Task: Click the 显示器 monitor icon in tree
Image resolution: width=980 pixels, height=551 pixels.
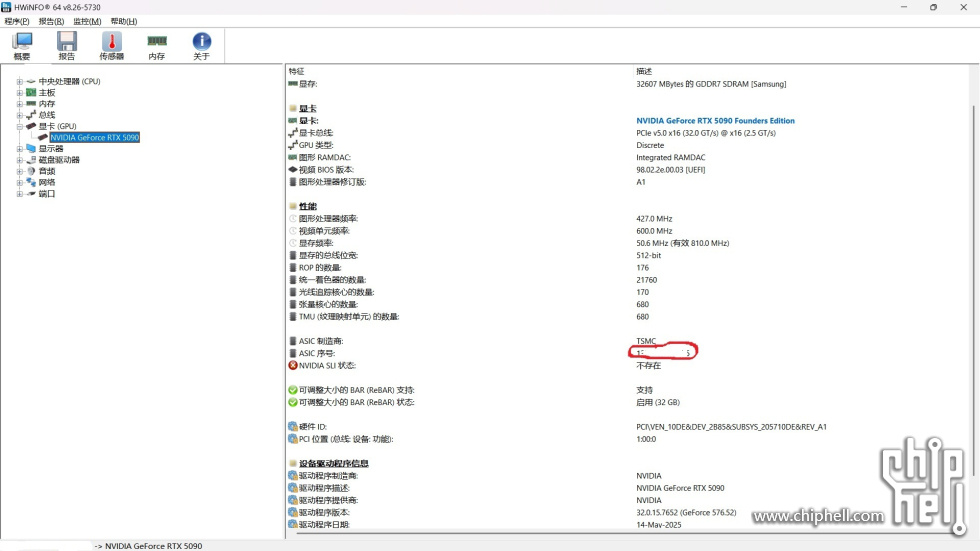Action: pyautogui.click(x=31, y=149)
